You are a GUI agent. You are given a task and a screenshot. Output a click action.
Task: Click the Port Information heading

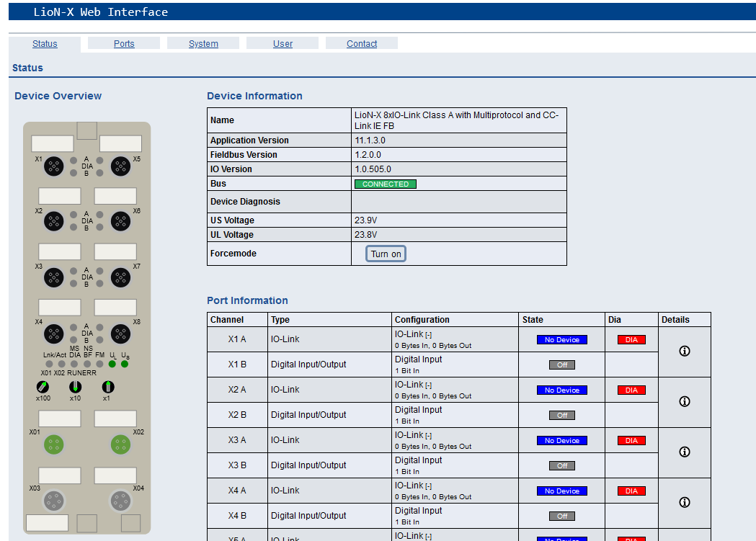pos(247,300)
